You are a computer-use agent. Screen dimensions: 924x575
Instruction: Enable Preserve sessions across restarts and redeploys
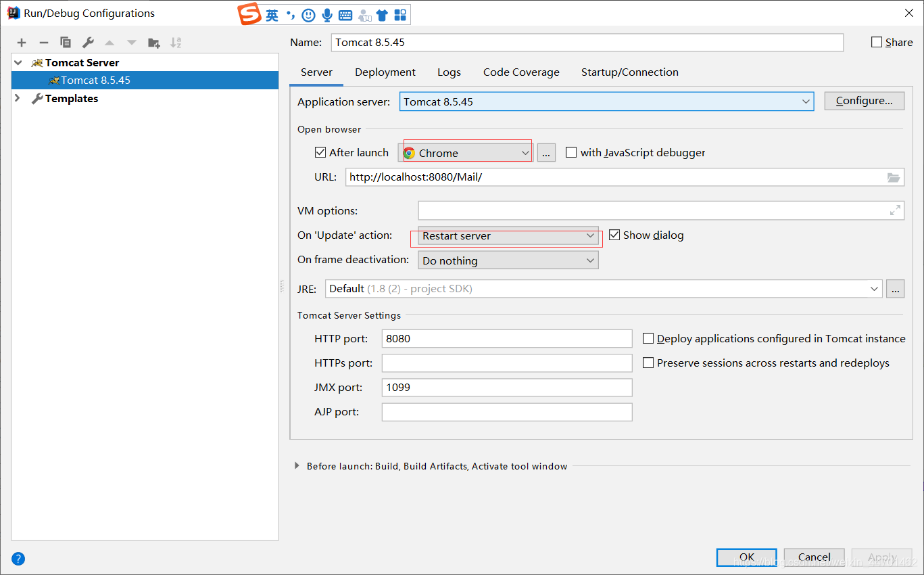point(648,363)
